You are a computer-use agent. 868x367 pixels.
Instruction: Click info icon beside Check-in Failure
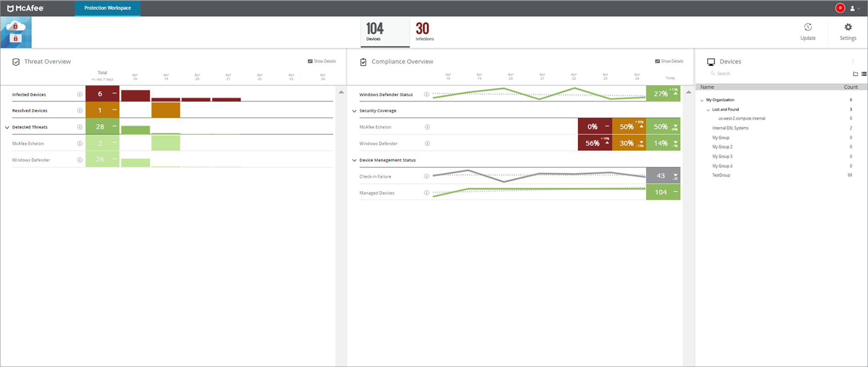click(426, 176)
